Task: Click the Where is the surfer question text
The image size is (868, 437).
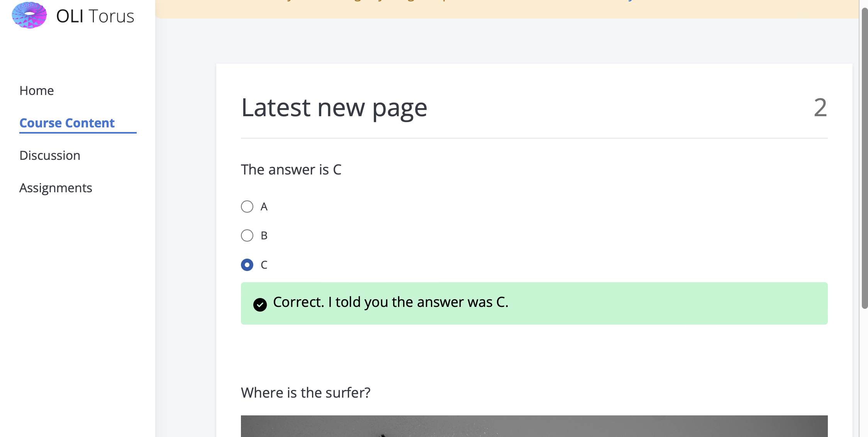Action: [305, 392]
